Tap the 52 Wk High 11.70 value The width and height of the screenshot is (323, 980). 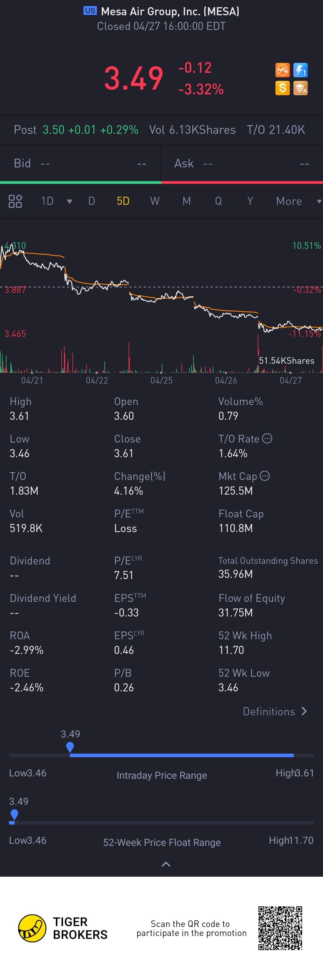231,650
